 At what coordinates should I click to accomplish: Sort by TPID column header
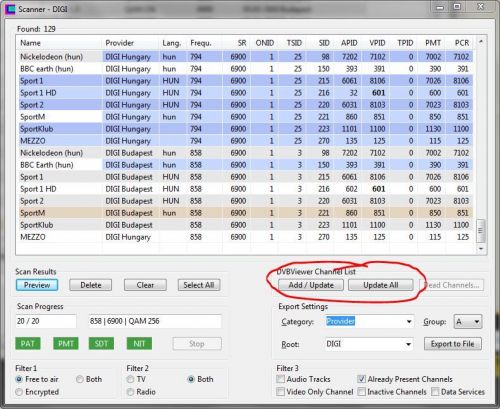click(x=405, y=43)
